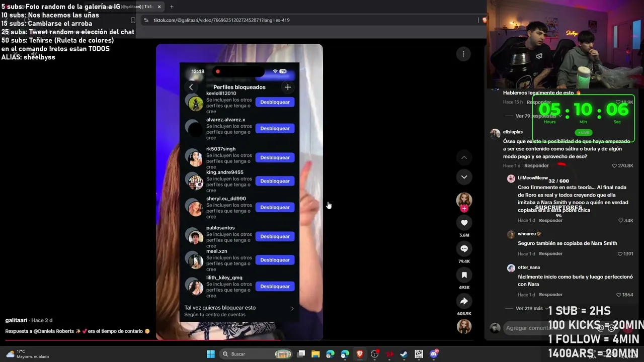Open the video creator's profile avatar
The height and width of the screenshot is (362, 644).
(x=464, y=200)
